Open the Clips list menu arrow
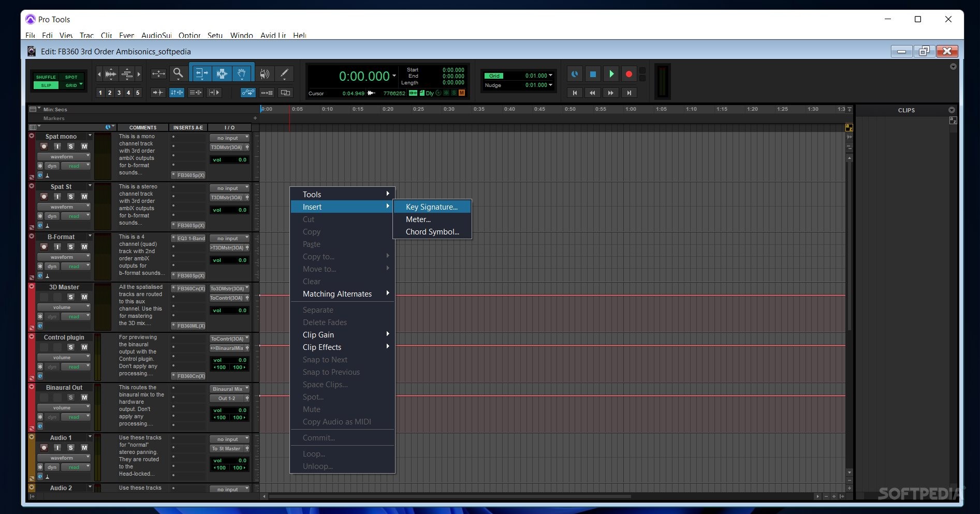This screenshot has height=514, width=980. 952,110
